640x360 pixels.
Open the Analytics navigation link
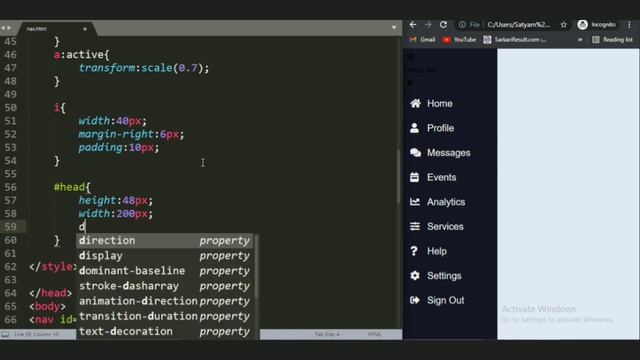446,202
